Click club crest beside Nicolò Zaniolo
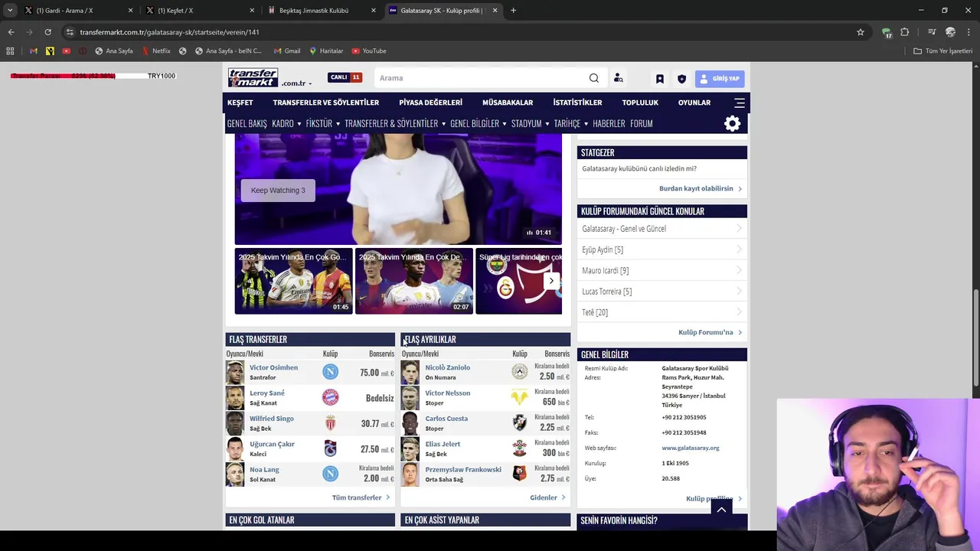Screen dimensions: 980x551 tap(520, 372)
